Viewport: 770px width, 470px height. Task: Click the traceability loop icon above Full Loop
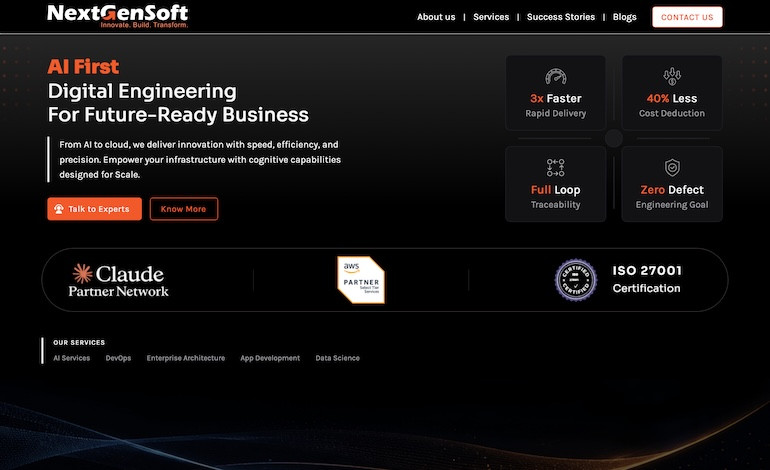(555, 167)
